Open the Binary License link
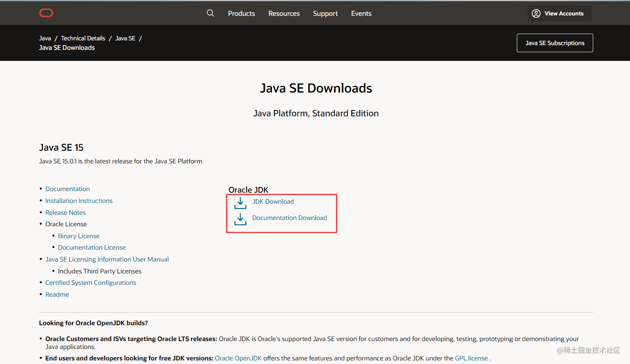The width and height of the screenshot is (630, 364). click(x=79, y=236)
